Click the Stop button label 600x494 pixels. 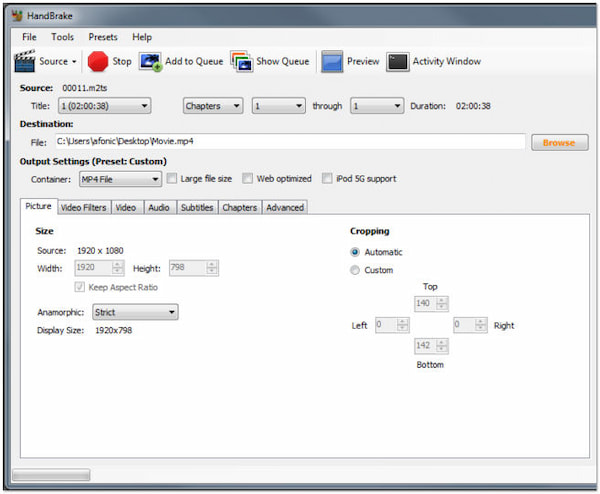point(122,61)
